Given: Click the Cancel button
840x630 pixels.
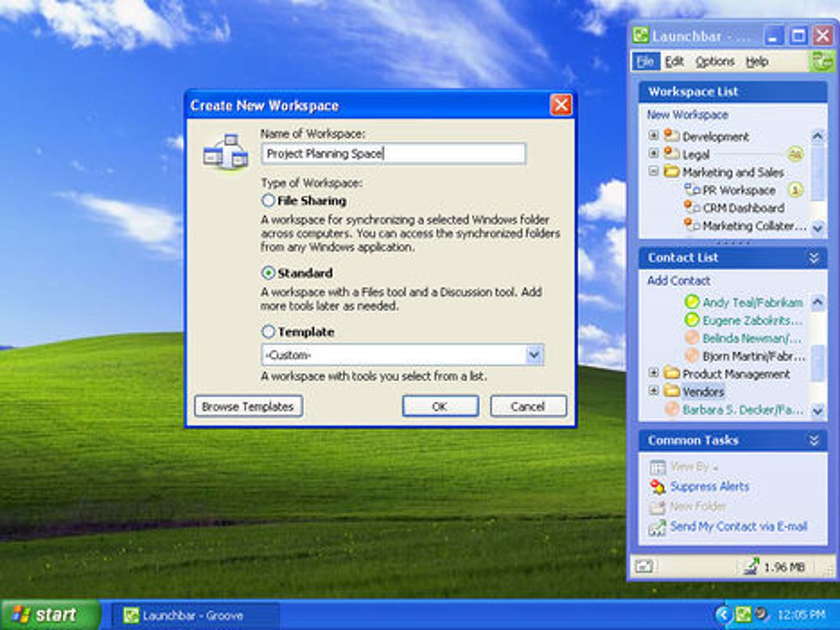Looking at the screenshot, I should click(x=528, y=406).
